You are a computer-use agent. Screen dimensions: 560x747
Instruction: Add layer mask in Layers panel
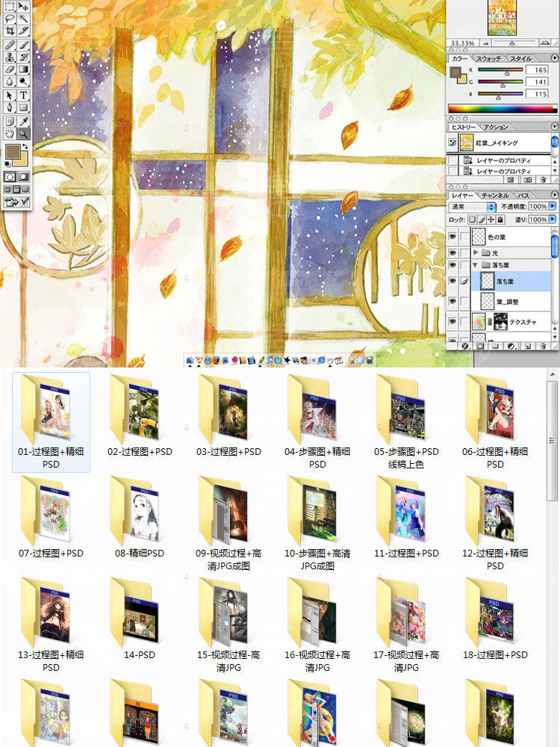pyautogui.click(x=480, y=347)
